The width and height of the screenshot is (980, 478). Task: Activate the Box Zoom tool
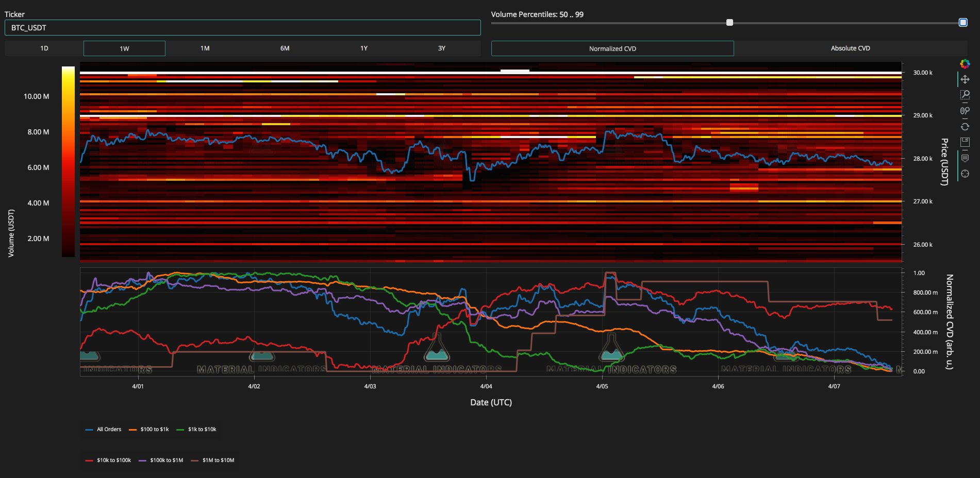pos(965,95)
